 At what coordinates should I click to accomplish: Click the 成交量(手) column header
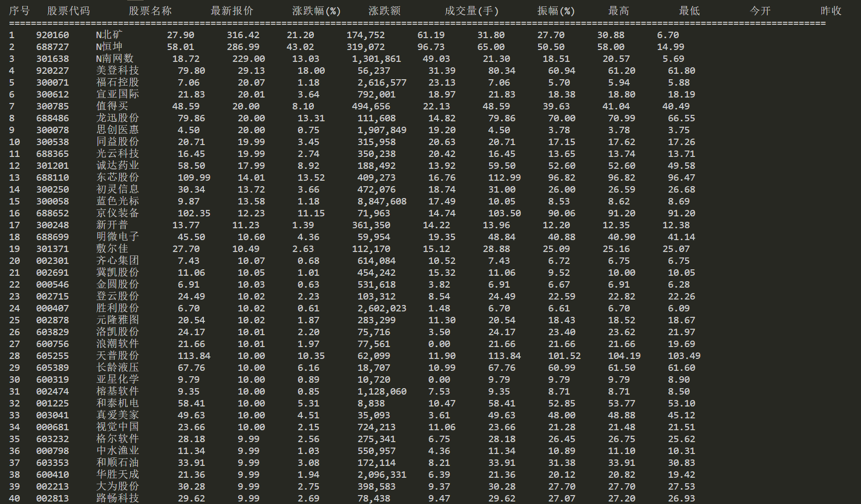[472, 10]
